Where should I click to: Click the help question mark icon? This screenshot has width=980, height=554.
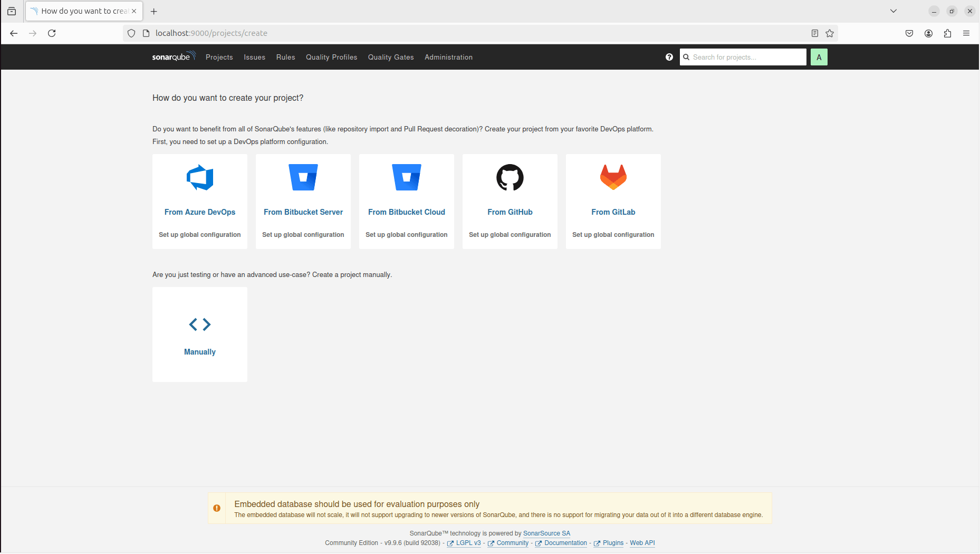(669, 57)
